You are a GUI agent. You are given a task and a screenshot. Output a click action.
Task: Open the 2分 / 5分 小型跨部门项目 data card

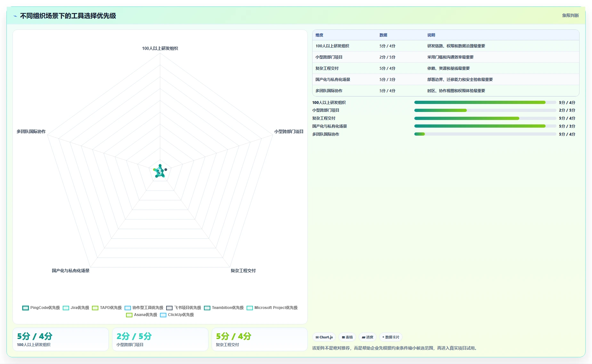point(160,339)
